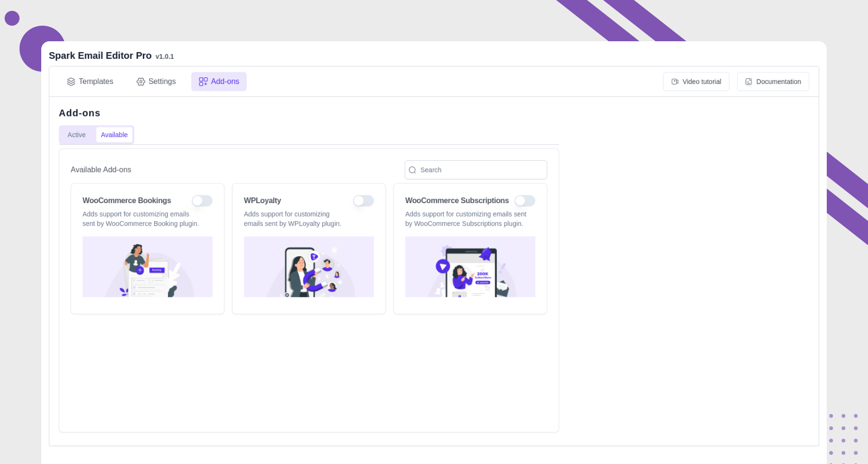
Task: Open the Settings tab
Action: pyautogui.click(x=156, y=81)
